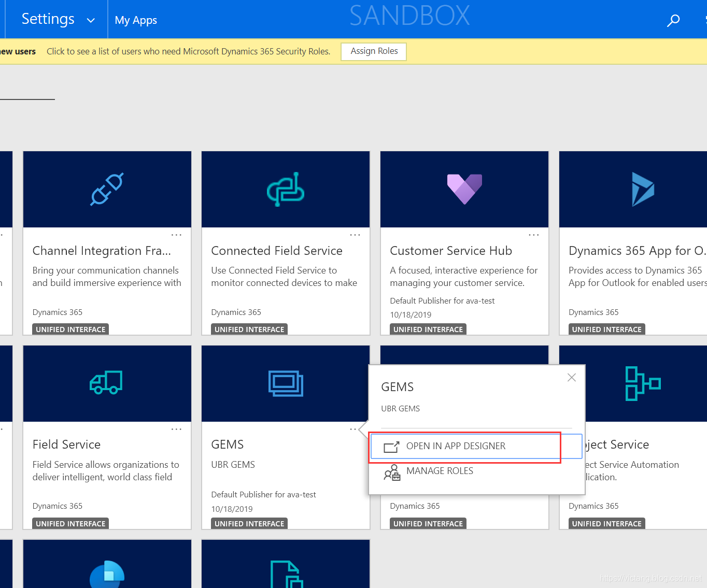
Task: Click the Project Service app title
Action: [x=617, y=444]
